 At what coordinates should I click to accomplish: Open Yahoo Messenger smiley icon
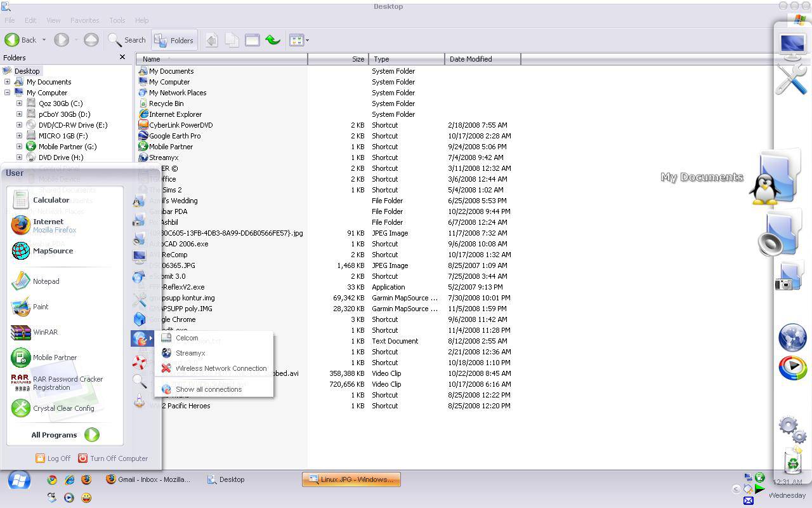(x=86, y=498)
